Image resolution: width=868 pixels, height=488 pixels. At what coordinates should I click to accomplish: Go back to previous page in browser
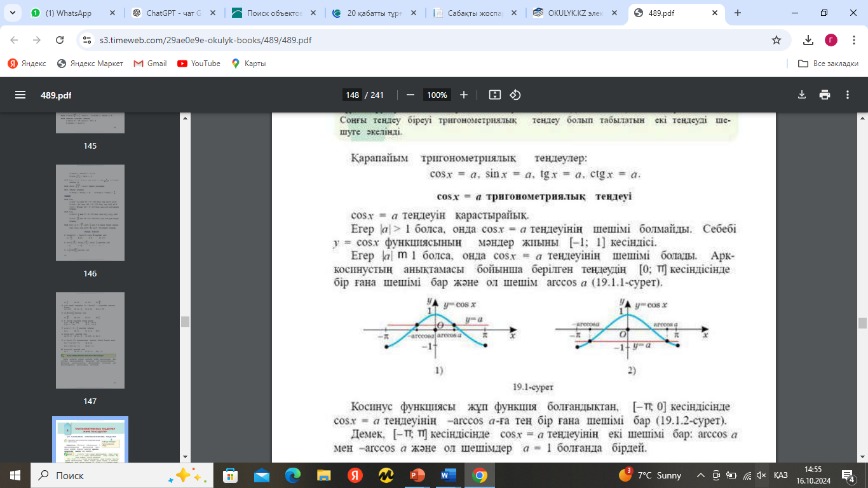[x=14, y=40]
